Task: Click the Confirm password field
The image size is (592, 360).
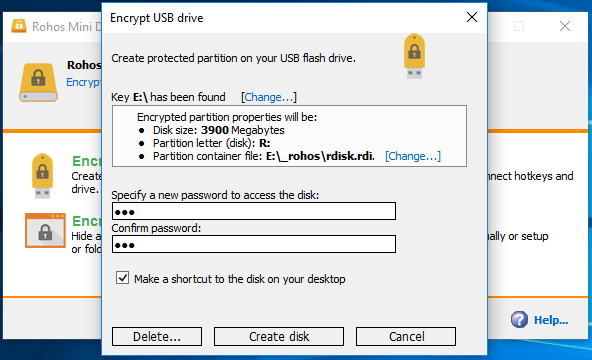Action: 254,244
